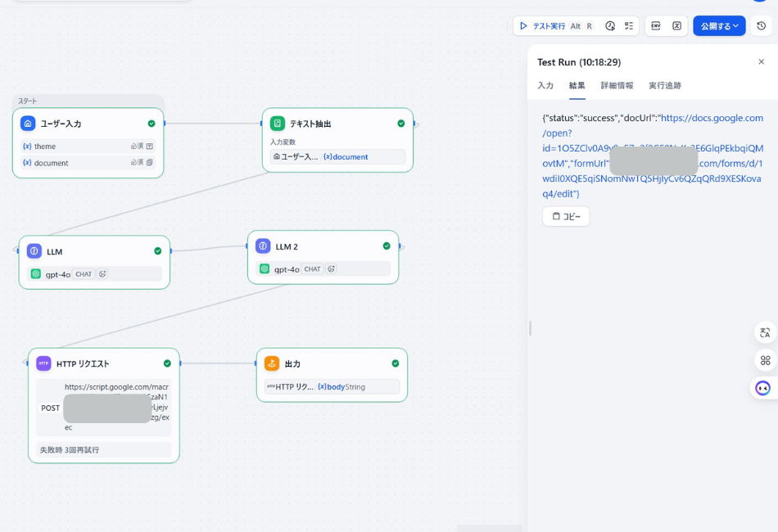Open the docs.google.com docUrl link
This screenshot has width=778, height=532.
714,117
